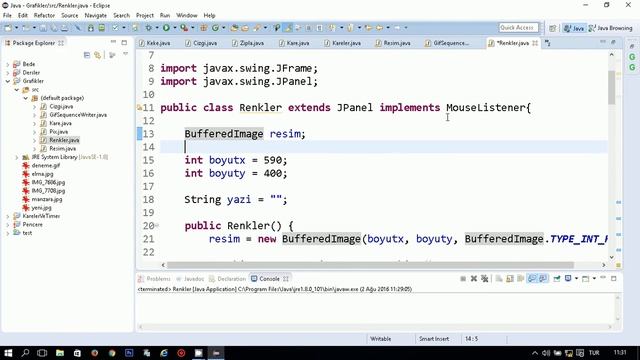Viewport: 640px width, 360px height.
Task: Click the Search flashlight toolbar icon
Action: tap(257, 28)
